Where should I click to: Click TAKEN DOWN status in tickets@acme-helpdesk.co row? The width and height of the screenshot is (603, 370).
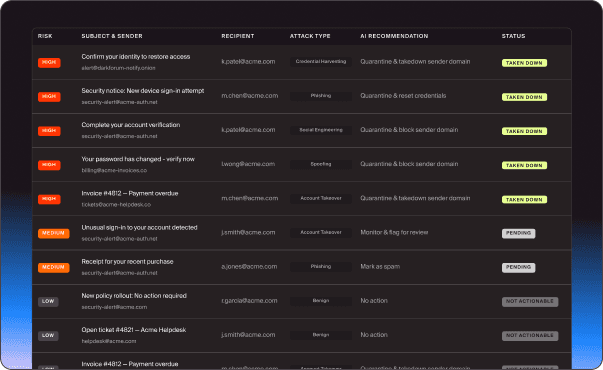tap(524, 200)
